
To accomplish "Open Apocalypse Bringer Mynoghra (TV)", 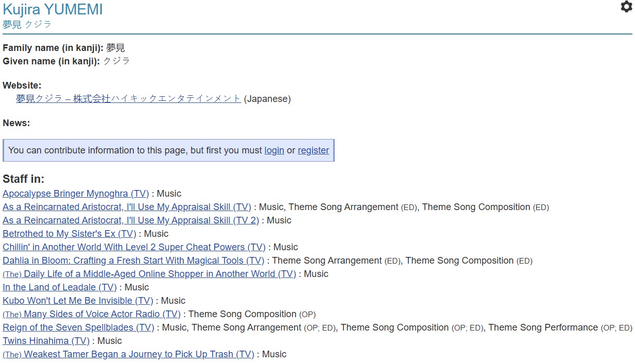I will [76, 194].
